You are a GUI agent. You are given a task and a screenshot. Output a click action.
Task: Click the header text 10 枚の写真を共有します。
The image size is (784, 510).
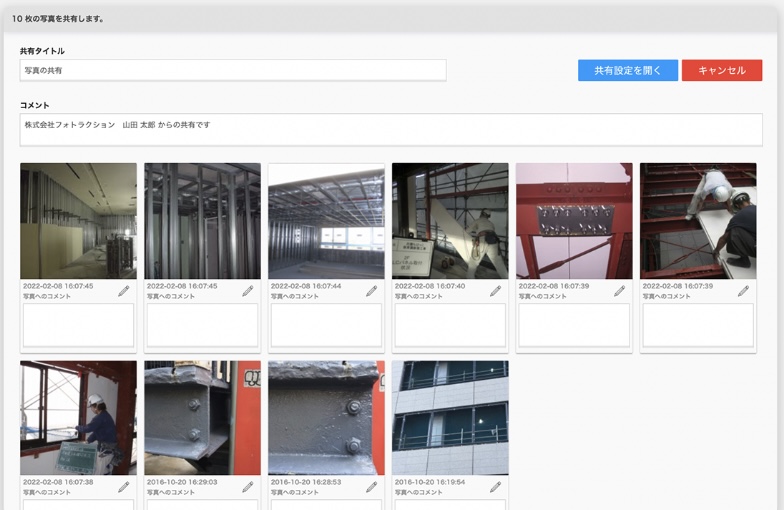58,18
